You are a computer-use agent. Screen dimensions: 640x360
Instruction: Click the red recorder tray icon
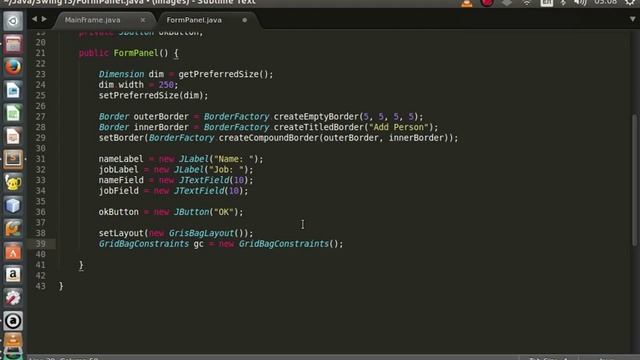pyautogui.click(x=487, y=3)
